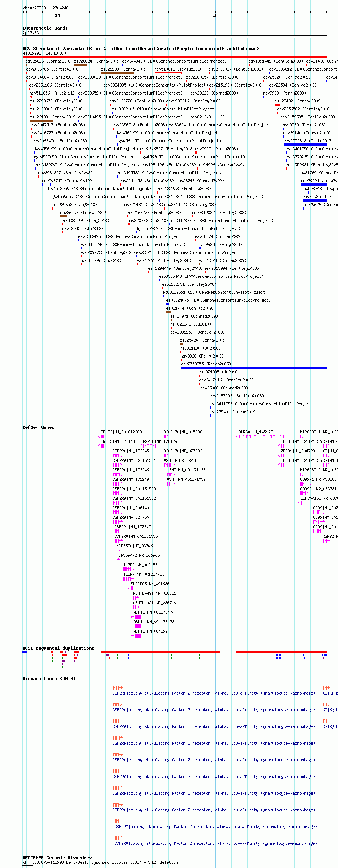The height and width of the screenshot is (868, 338).
Task: Click the ZBED1|NM_004729 gene label
Action: click(x=298, y=451)
